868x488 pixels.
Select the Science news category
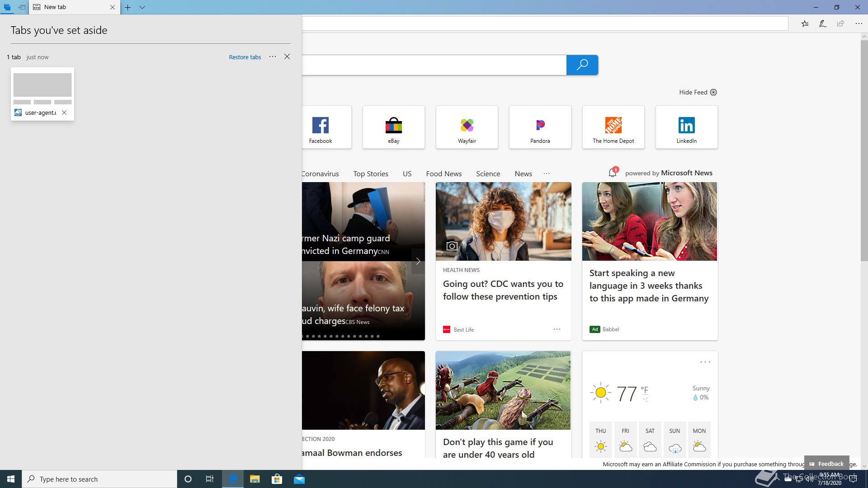(488, 174)
